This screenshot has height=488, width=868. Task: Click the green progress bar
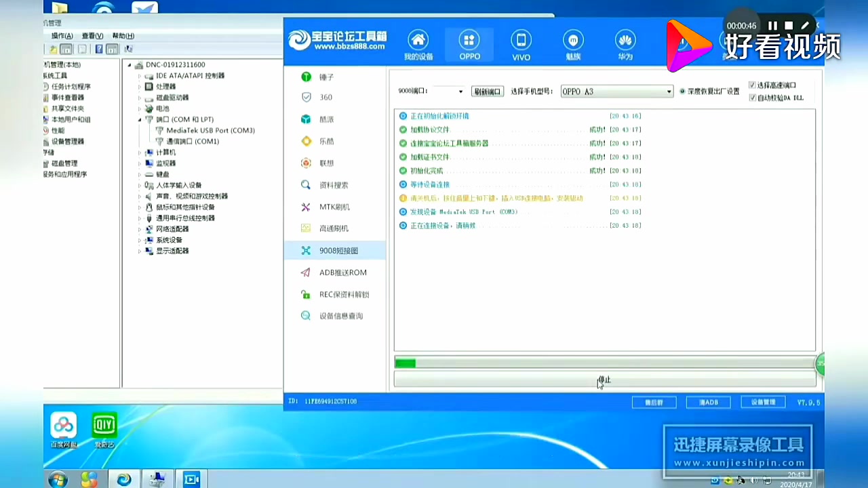tap(604, 363)
